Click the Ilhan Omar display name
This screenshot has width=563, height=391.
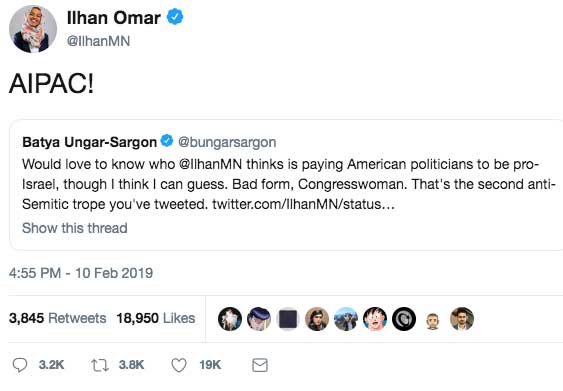tap(114, 18)
